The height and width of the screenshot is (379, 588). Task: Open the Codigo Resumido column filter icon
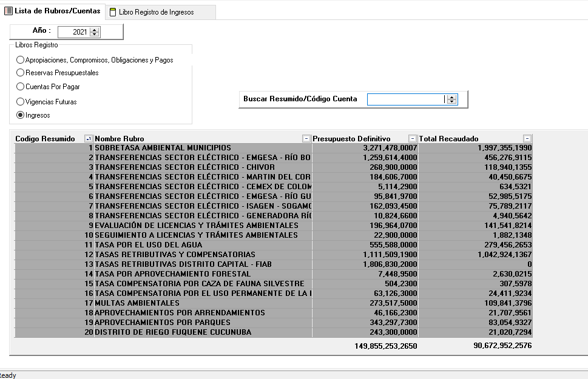pyautogui.click(x=89, y=139)
